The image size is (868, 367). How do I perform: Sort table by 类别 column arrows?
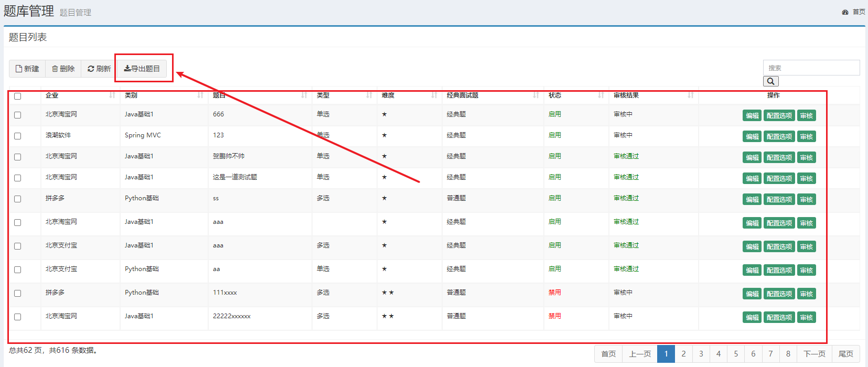pos(200,95)
